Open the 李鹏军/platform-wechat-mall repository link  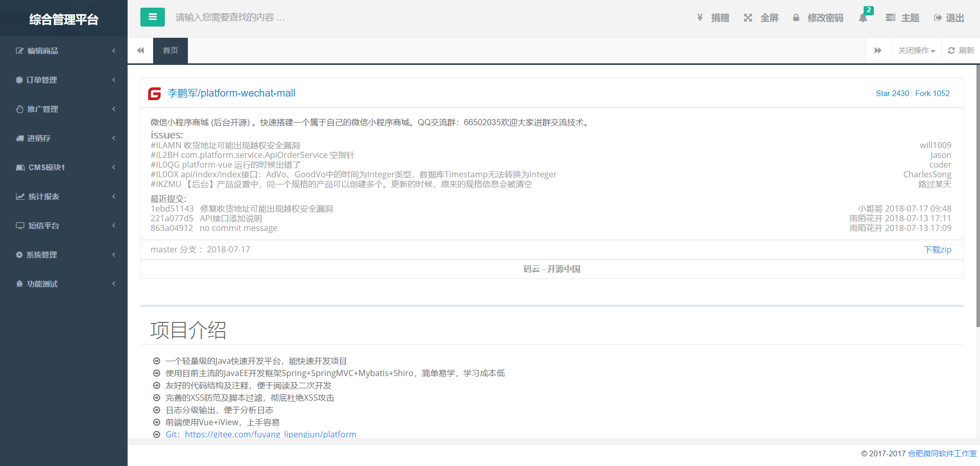(231, 93)
